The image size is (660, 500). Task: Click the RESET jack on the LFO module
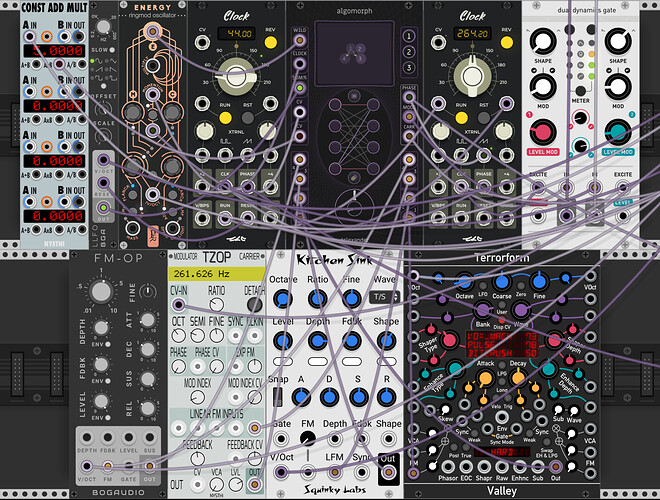pos(103,183)
